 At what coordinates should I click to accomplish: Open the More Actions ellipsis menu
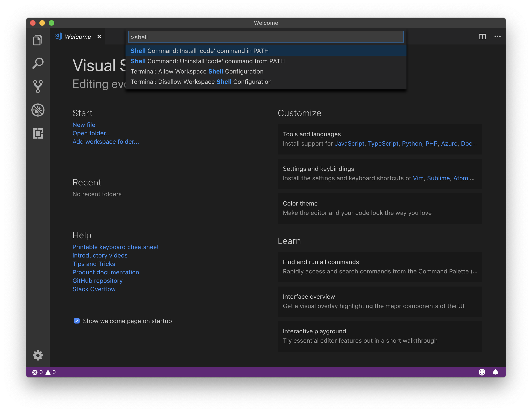497,37
